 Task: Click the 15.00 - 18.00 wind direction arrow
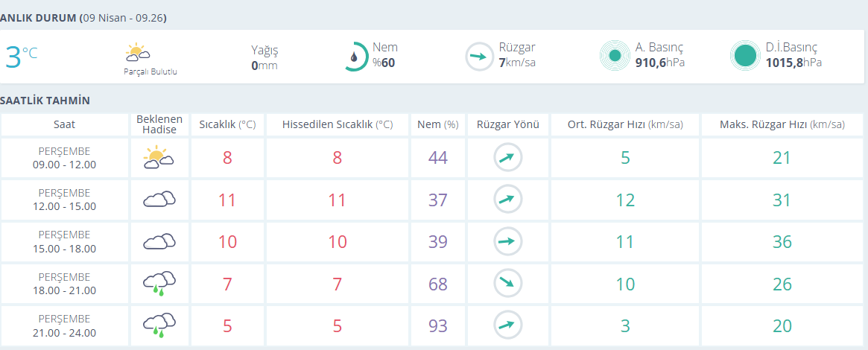(508, 241)
